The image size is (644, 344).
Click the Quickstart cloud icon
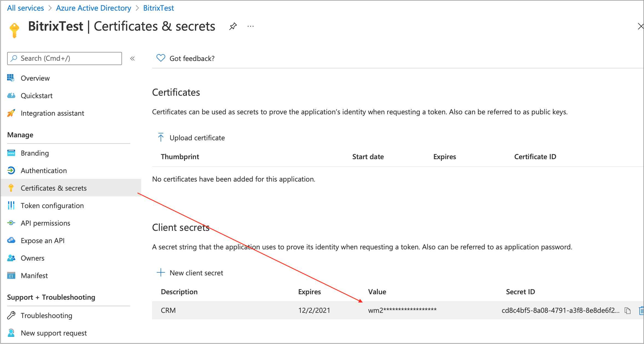click(11, 95)
